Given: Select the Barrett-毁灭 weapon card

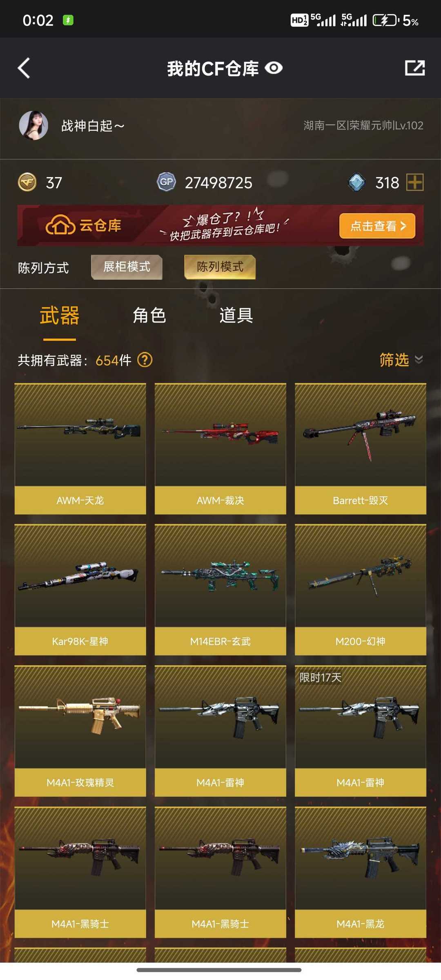Looking at the screenshot, I should [x=361, y=449].
